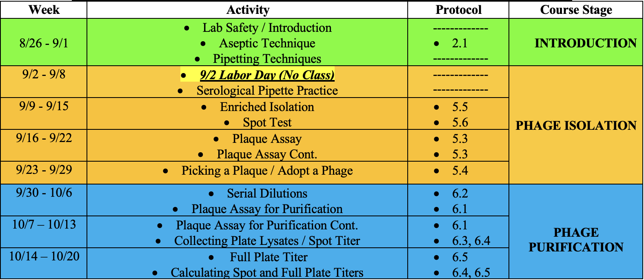Screen dimensions: 644x280
Task: Click Picking a Plaque / Adopt a Phage
Action: click(x=267, y=171)
